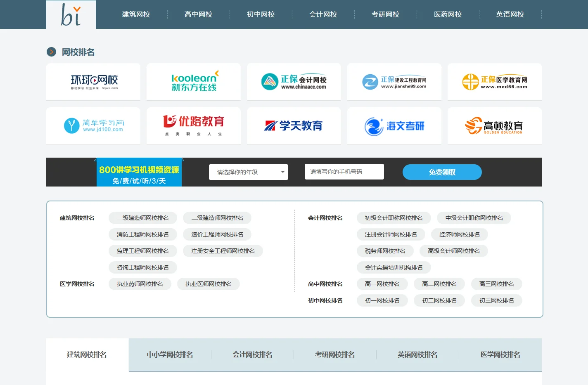Select 建筑网校 in the top navigation
This screenshot has width=588, height=385.
[x=136, y=14]
